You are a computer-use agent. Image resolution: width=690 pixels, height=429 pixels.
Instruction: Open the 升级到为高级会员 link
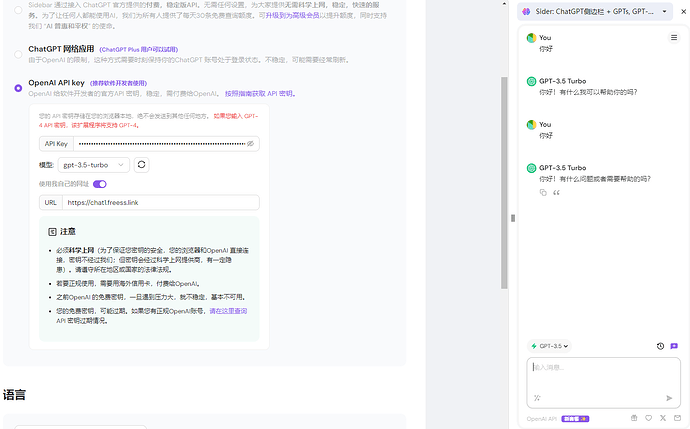[292, 15]
